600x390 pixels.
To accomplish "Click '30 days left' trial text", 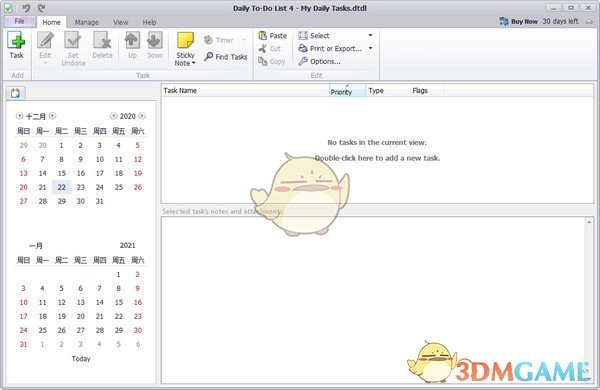I will [560, 21].
